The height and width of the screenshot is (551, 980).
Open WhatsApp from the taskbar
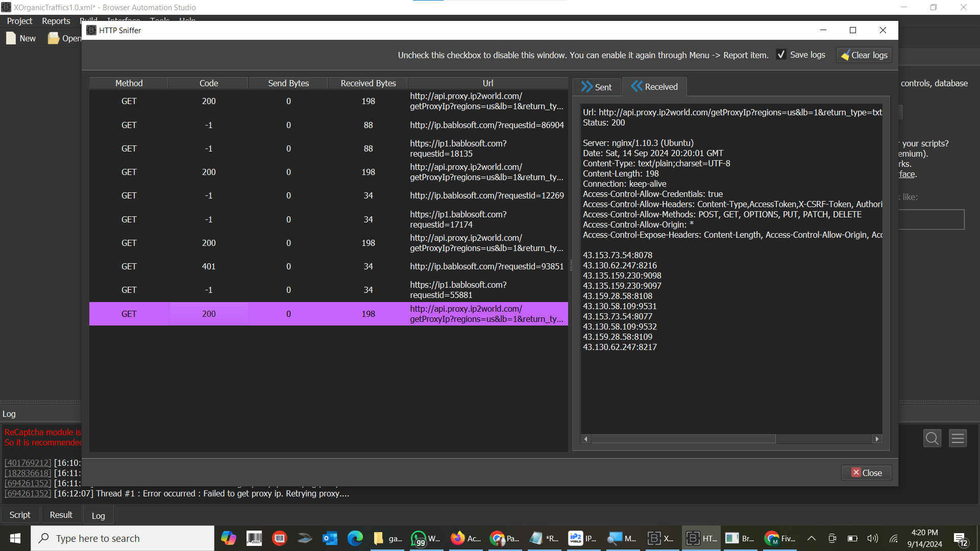click(x=419, y=538)
